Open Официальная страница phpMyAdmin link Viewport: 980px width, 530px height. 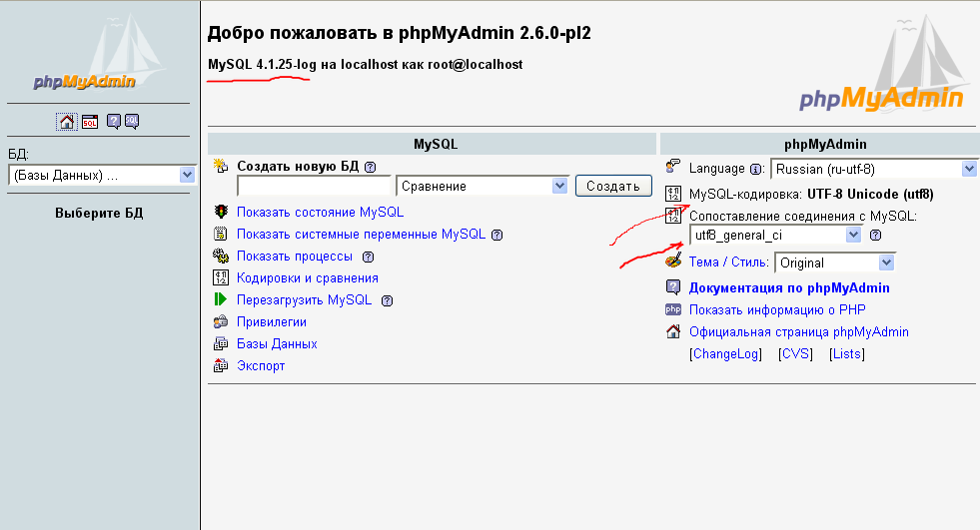pos(799,332)
